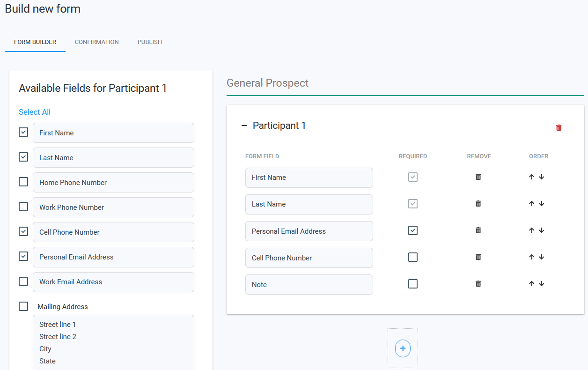Remove the Note field from the form
The height and width of the screenshot is (370, 588).
point(478,283)
